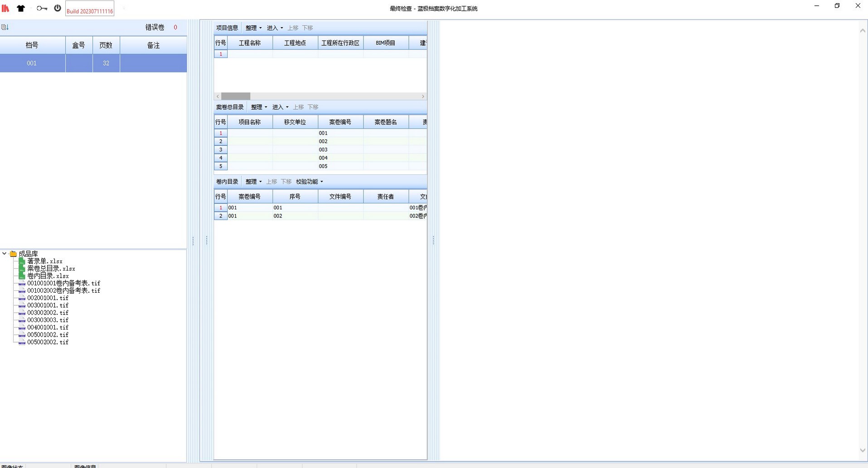The height and width of the screenshot is (468, 868).
Task: Open the 案卷总目录.xlsx file
Action: click(51, 269)
